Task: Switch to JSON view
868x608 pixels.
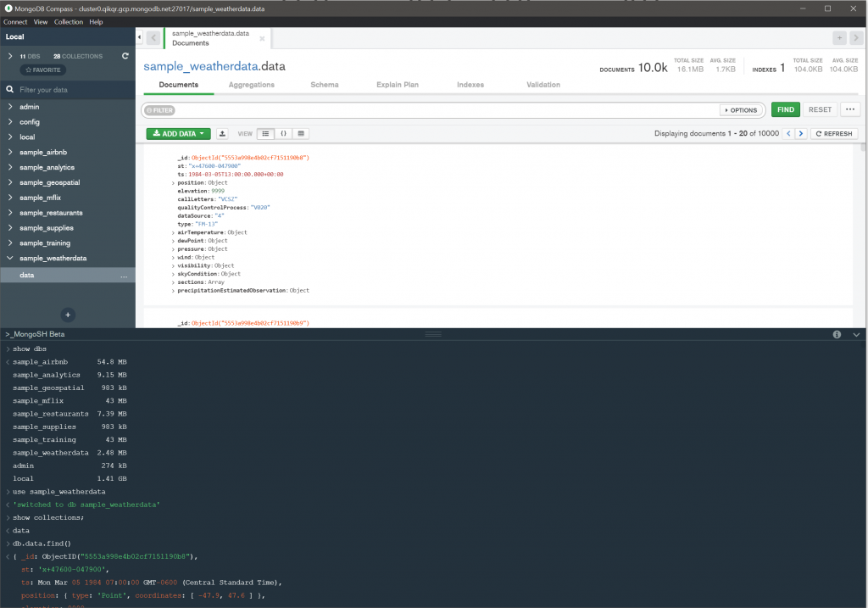Action: 283,133
